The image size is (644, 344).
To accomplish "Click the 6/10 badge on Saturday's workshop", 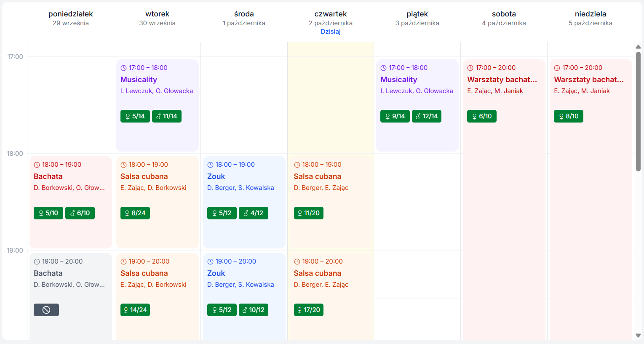I will click(x=481, y=116).
